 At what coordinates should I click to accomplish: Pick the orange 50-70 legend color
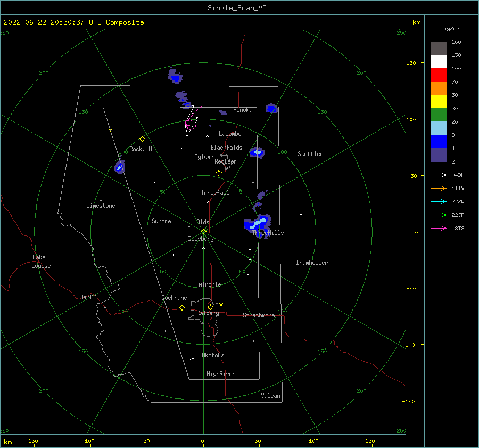point(439,88)
